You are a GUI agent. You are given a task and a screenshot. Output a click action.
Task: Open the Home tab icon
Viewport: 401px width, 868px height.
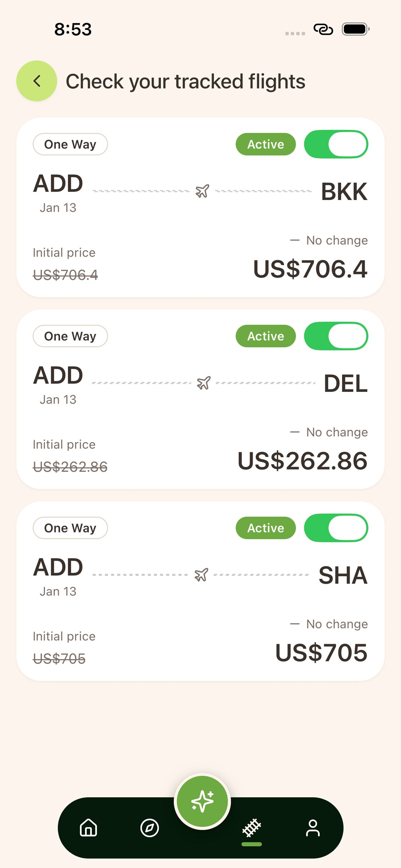coord(88,828)
